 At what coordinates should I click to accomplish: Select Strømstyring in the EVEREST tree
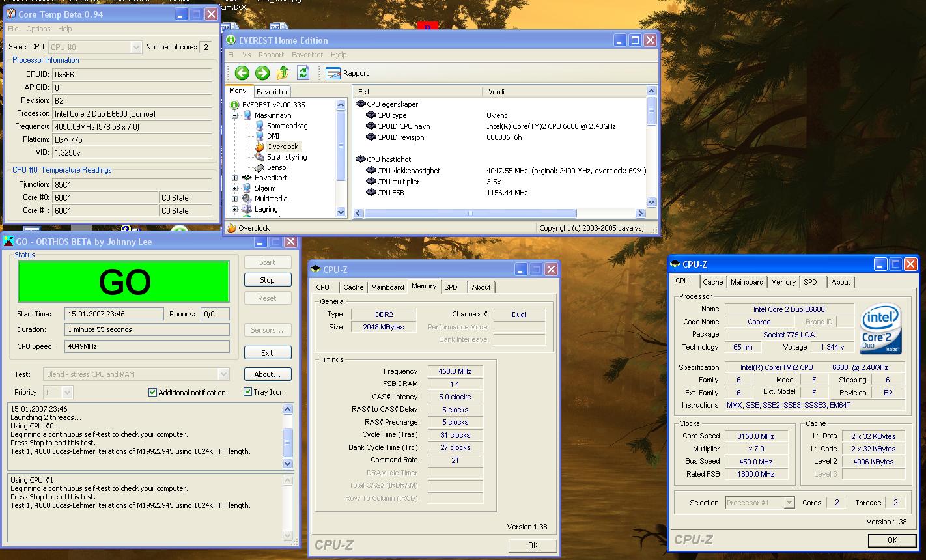287,157
